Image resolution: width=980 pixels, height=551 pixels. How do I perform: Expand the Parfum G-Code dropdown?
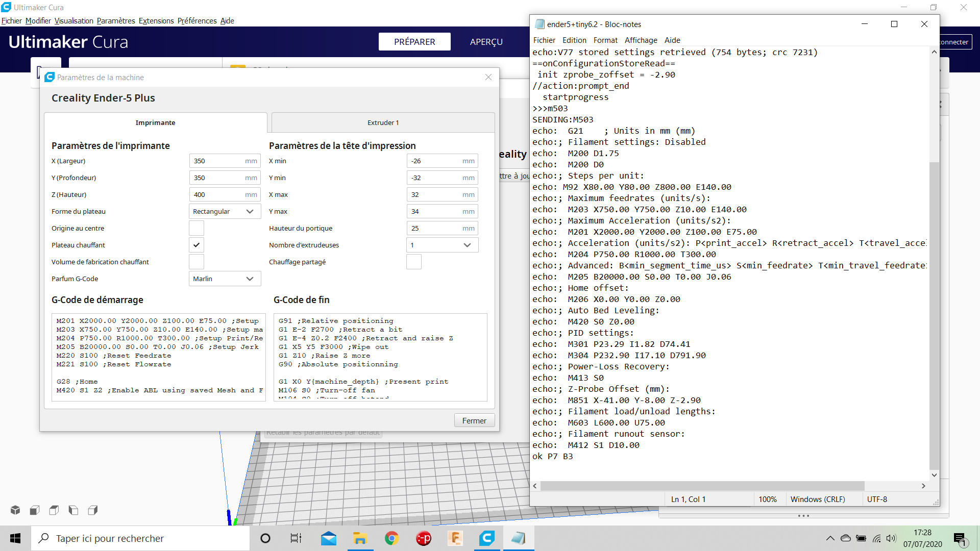pos(225,279)
